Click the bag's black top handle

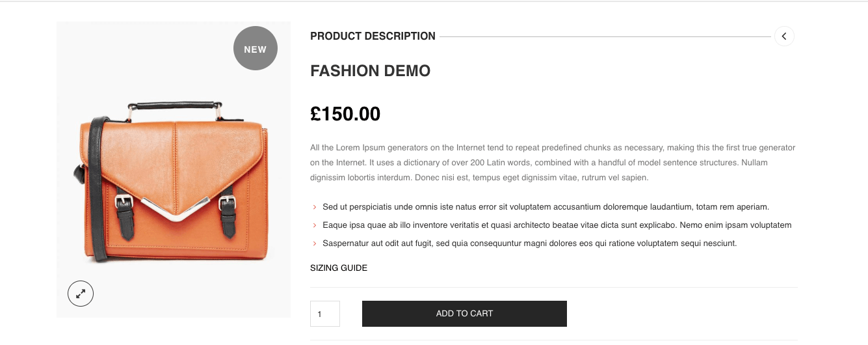(x=176, y=105)
